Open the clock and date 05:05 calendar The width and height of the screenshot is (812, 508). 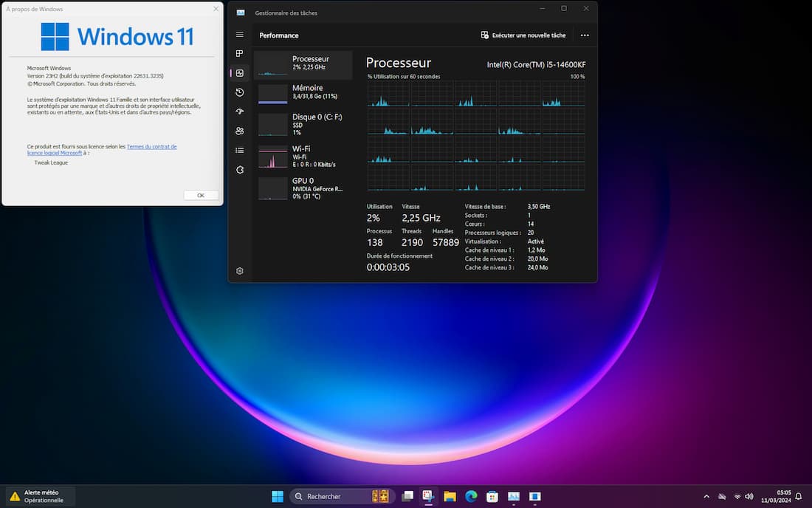[776, 497]
